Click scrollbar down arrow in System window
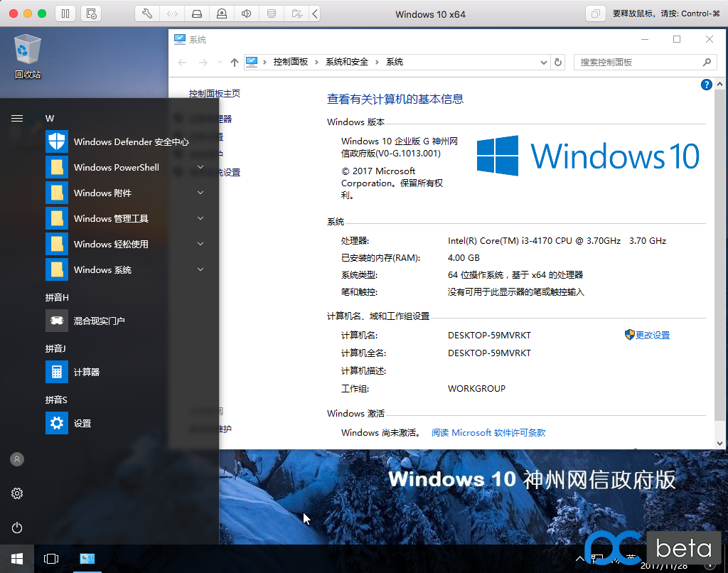 coord(719,443)
